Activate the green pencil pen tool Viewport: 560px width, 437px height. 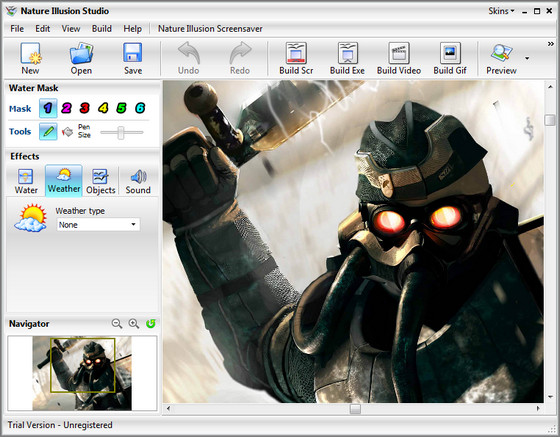(48, 131)
